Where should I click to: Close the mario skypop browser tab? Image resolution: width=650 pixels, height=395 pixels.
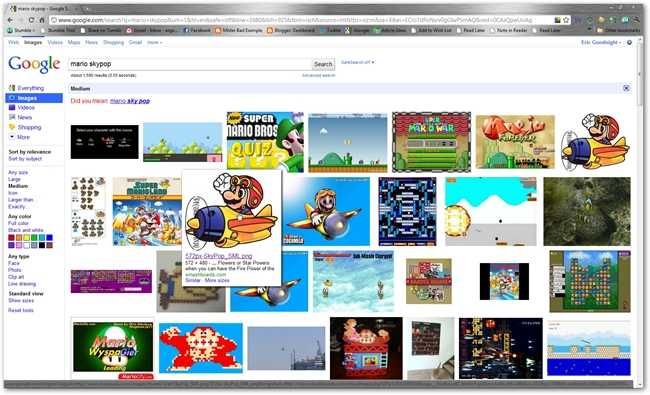(x=76, y=8)
